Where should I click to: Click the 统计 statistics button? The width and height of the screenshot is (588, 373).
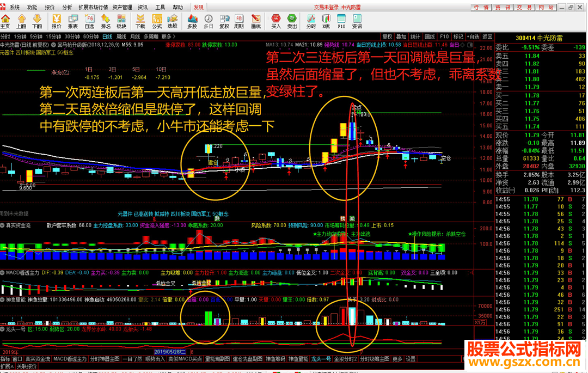(x=415, y=36)
